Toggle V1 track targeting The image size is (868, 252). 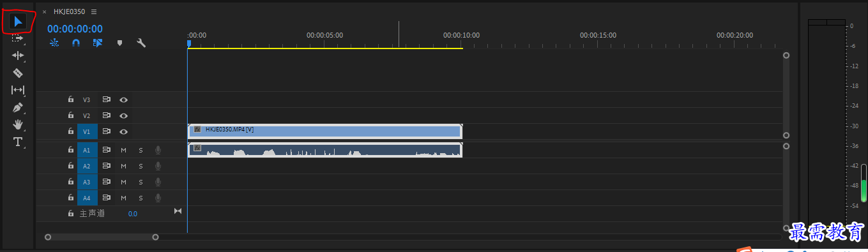tap(87, 132)
